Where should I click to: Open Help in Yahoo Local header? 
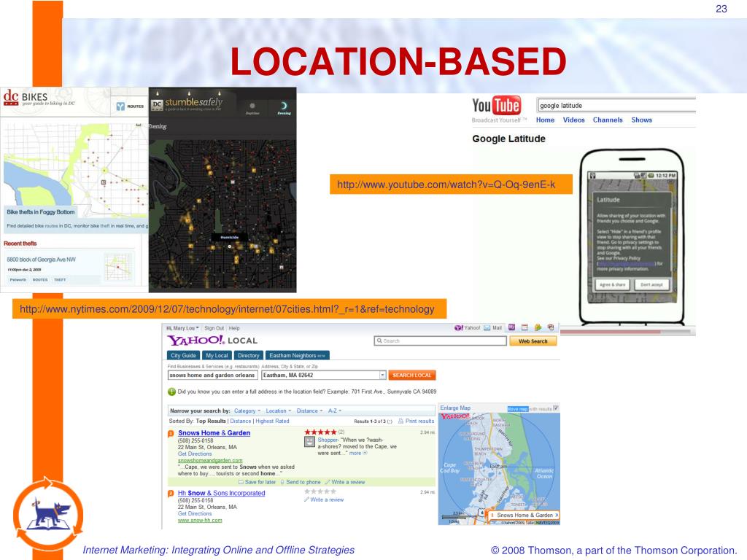[x=234, y=328]
